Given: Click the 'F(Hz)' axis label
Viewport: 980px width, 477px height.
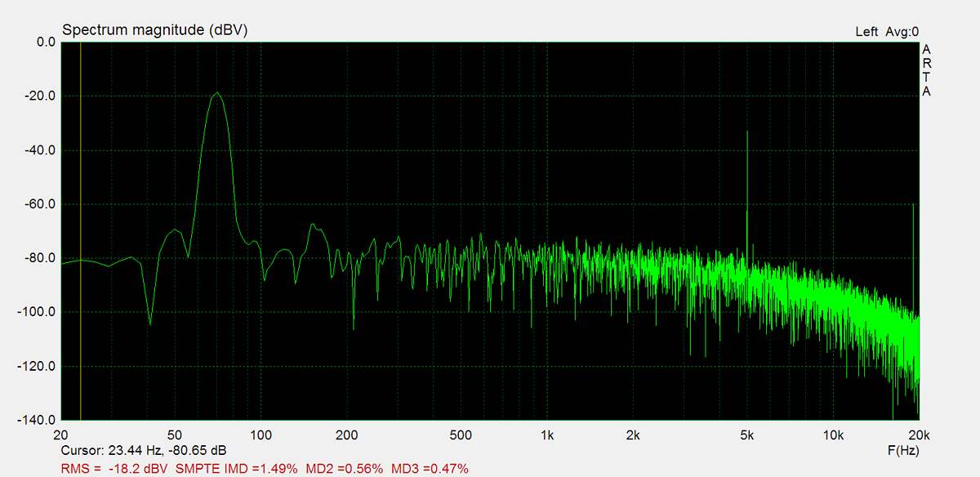Looking at the screenshot, I should pos(902,450).
